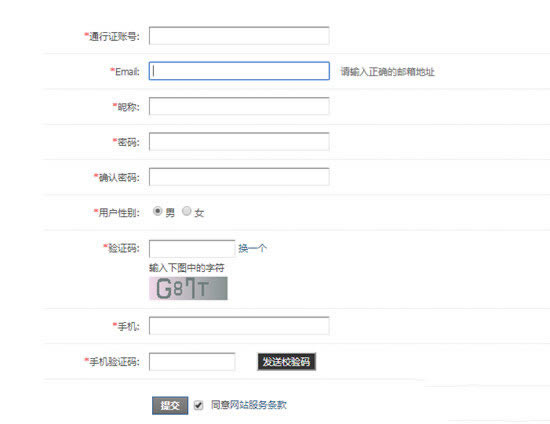550x424 pixels.
Task: Click the 验证码 captcha input field
Action: pos(192,249)
